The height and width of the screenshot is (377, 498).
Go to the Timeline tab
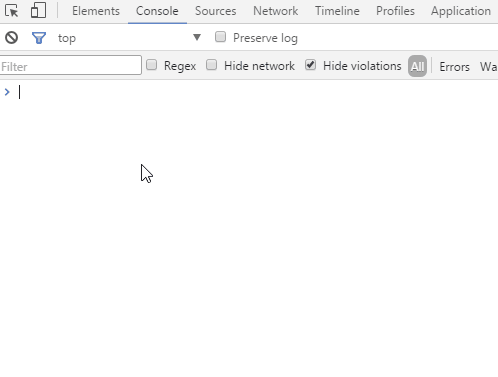pos(337,11)
